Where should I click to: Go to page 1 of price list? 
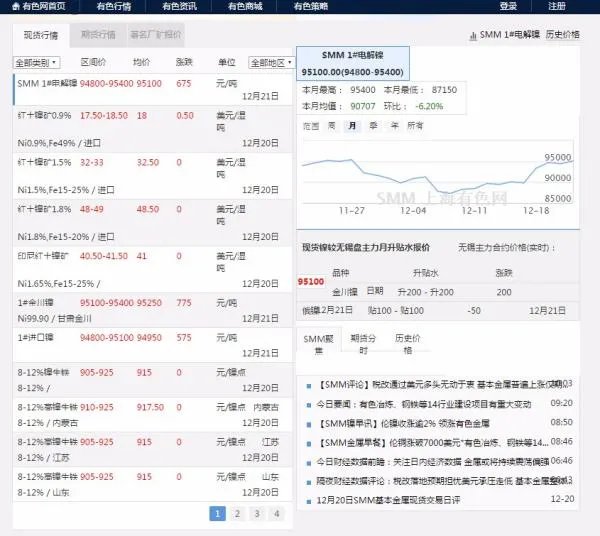(217, 513)
